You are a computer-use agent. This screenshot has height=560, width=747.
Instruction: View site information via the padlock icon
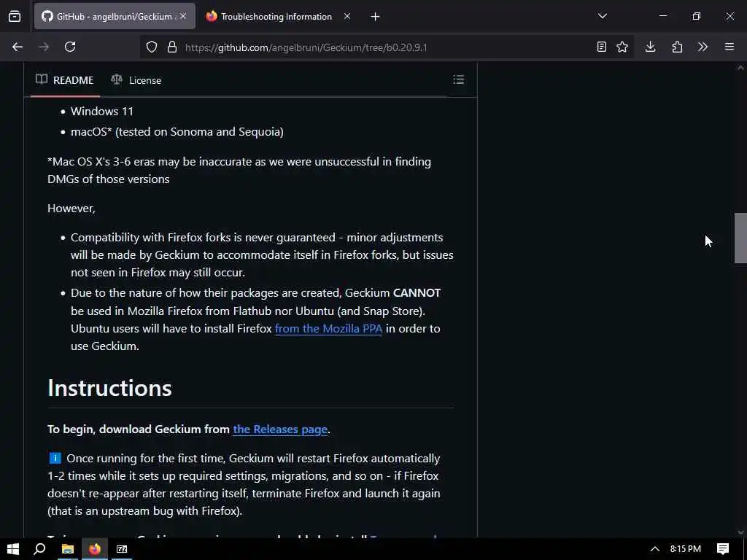coord(172,47)
